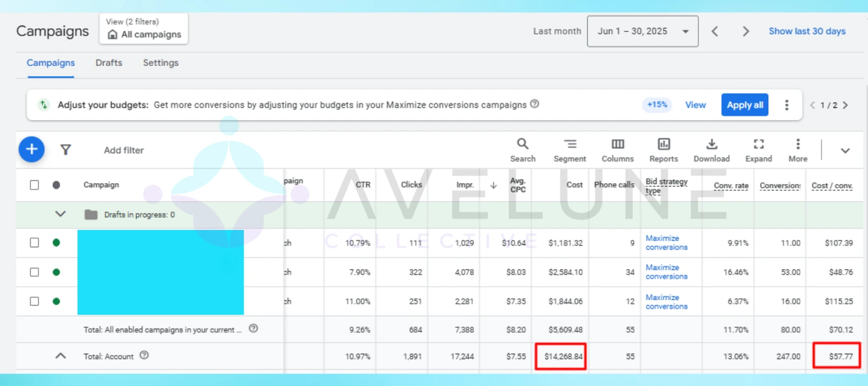Sort by the Avg. CPC column header

[518, 185]
